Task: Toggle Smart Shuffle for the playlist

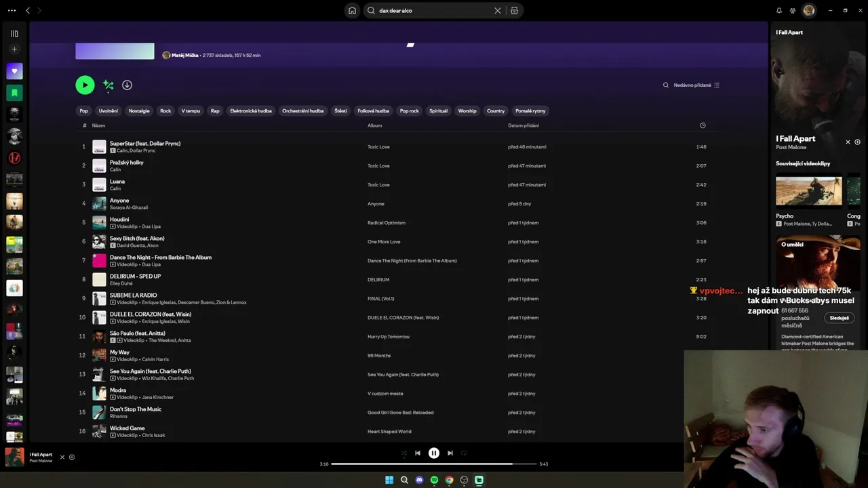Action: [x=108, y=85]
